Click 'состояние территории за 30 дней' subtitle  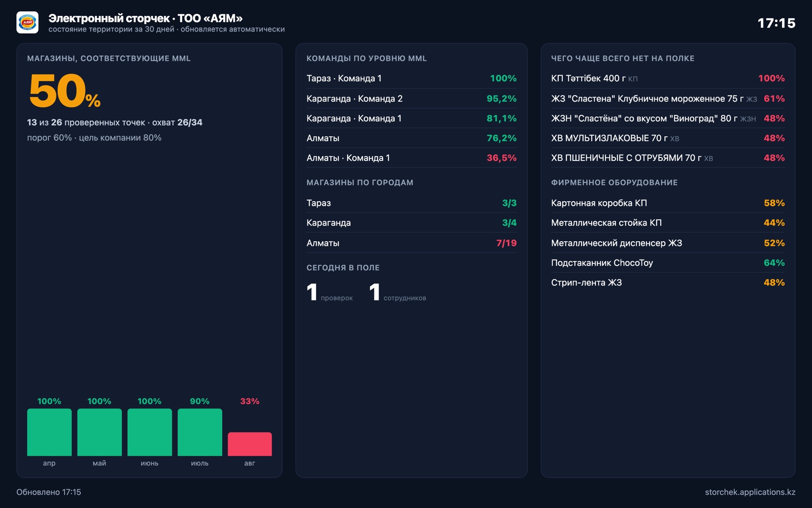click(111, 29)
